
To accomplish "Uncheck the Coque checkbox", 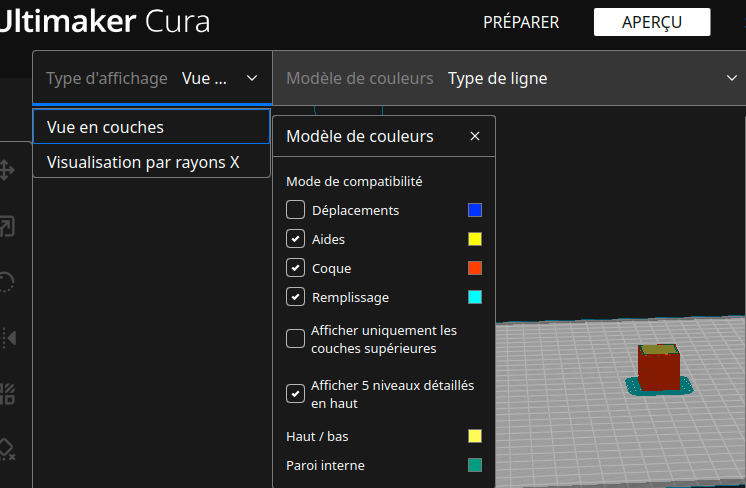I will [295, 268].
